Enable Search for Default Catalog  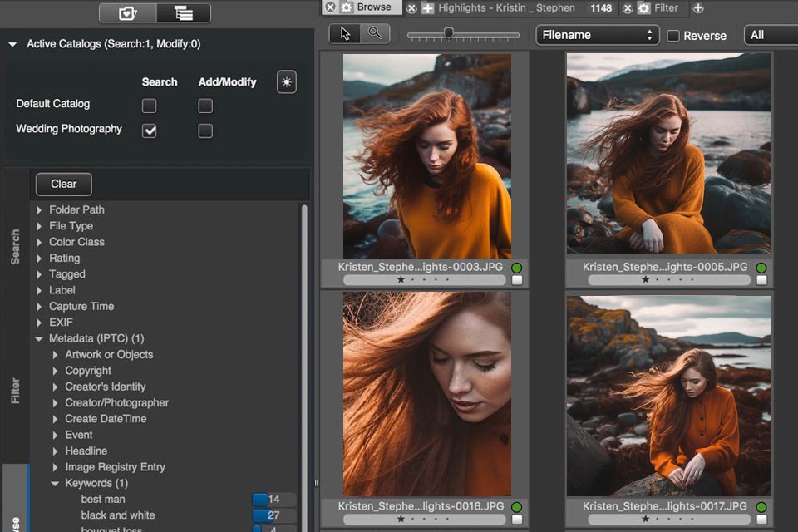tap(149, 106)
